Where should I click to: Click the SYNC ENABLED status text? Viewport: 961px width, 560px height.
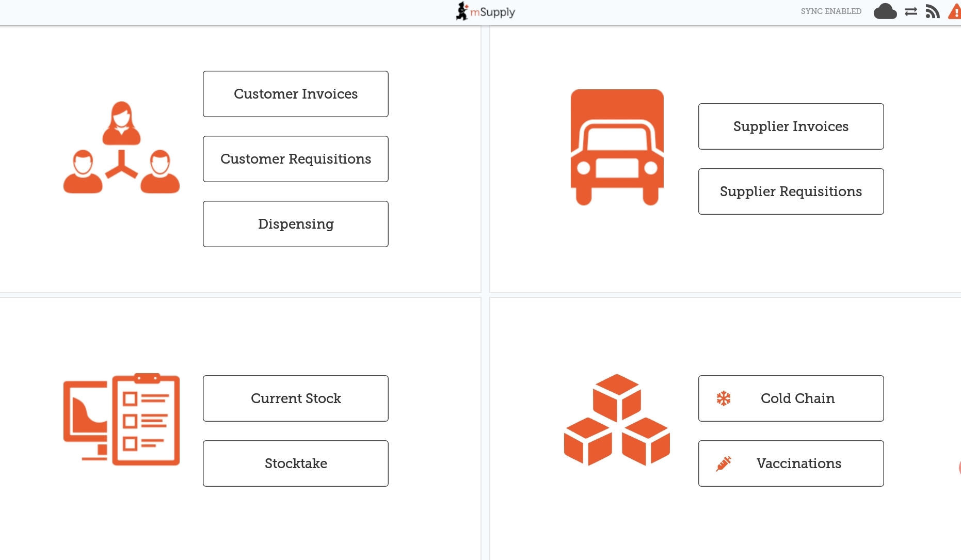(x=831, y=11)
